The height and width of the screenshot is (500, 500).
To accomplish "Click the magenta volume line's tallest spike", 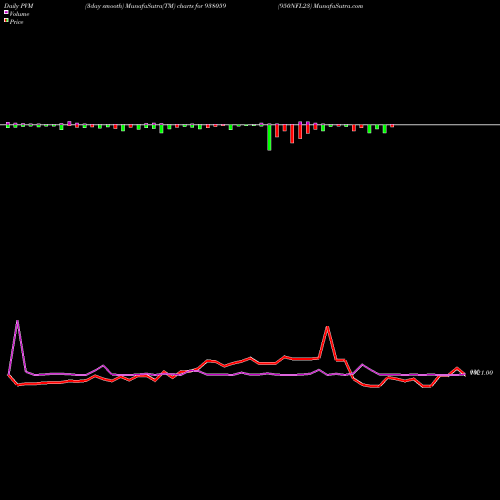I will pos(17,321).
